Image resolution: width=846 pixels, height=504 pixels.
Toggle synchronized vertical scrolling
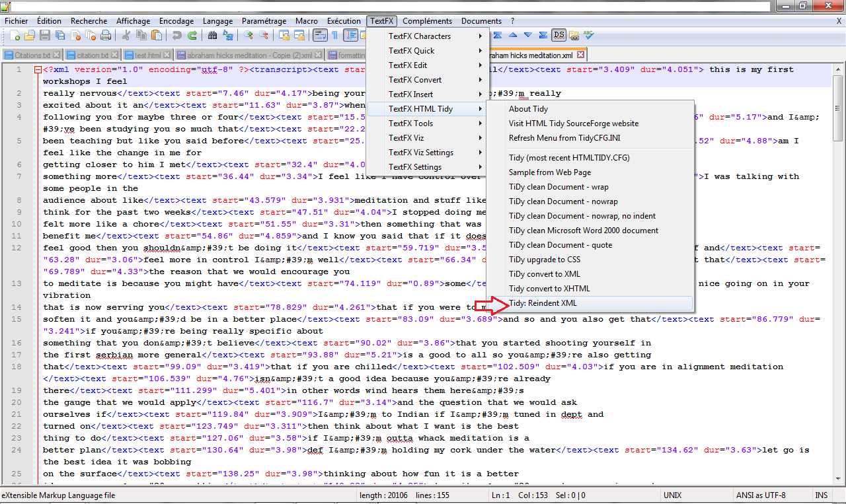(x=286, y=35)
